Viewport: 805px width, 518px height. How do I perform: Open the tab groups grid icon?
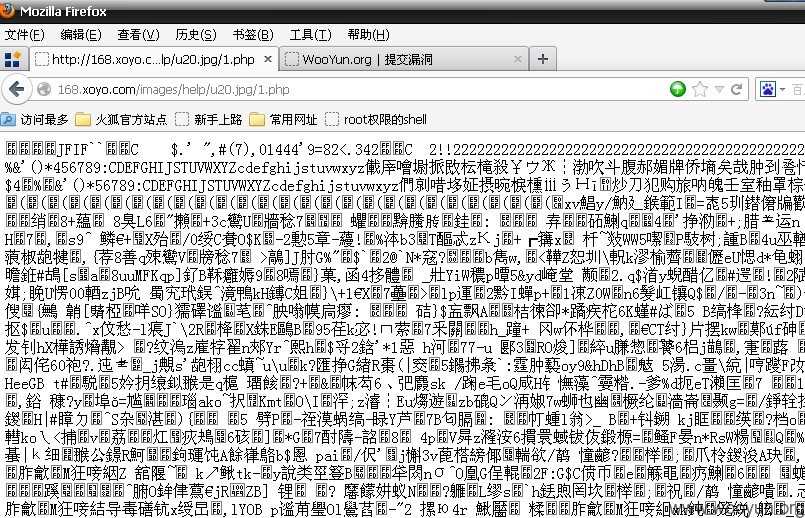pos(12,60)
